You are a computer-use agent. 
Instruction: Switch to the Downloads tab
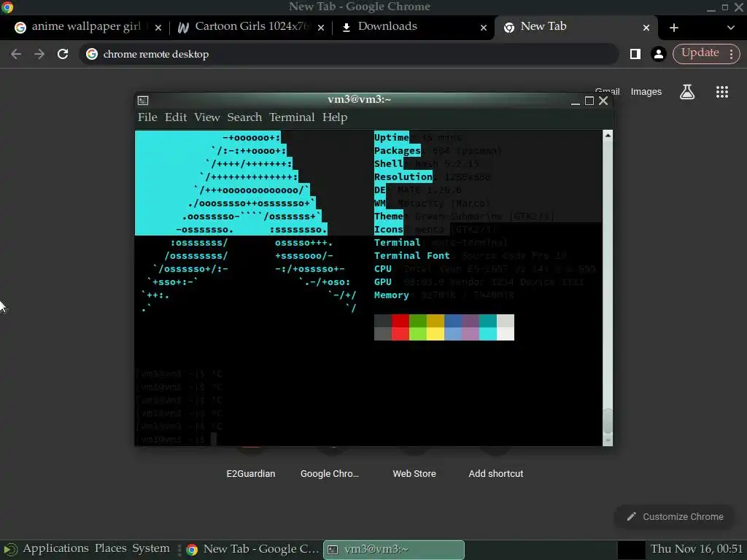pyautogui.click(x=414, y=27)
